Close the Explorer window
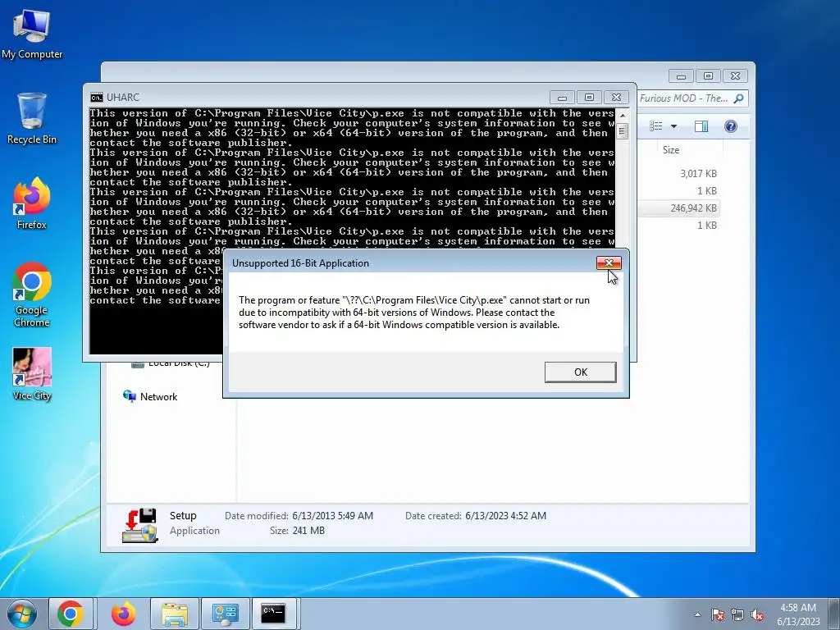This screenshot has height=630, width=840. pyautogui.click(x=735, y=76)
